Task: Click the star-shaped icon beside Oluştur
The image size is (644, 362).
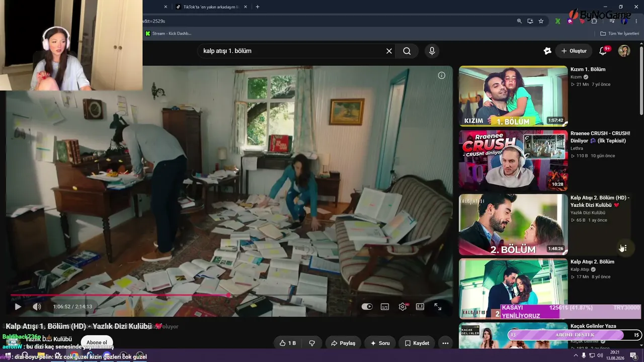Action: pos(547,51)
